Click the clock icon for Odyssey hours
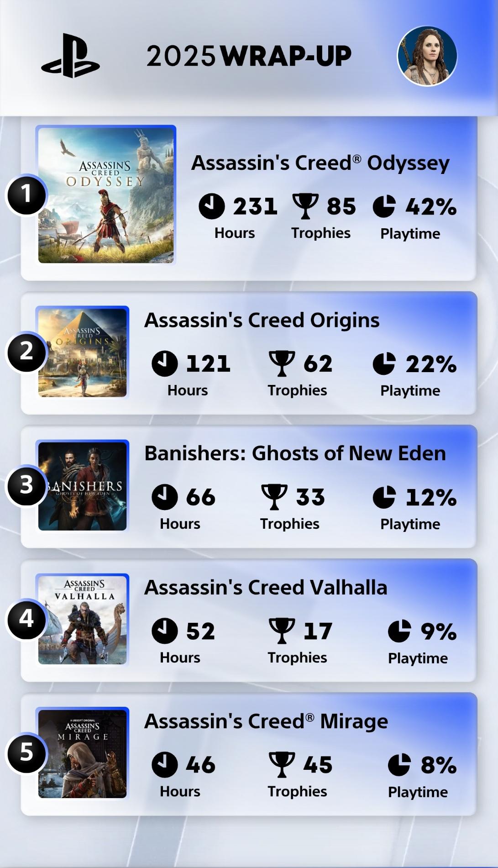 coord(211,206)
